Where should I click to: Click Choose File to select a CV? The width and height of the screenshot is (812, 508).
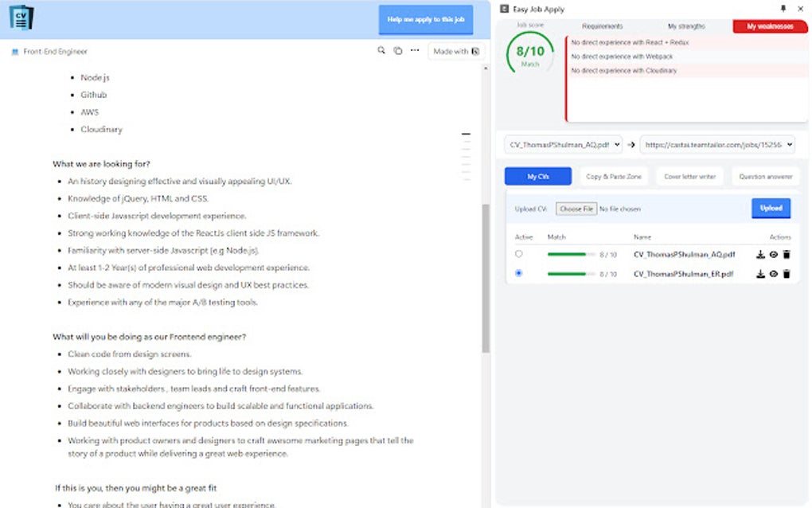coord(576,208)
